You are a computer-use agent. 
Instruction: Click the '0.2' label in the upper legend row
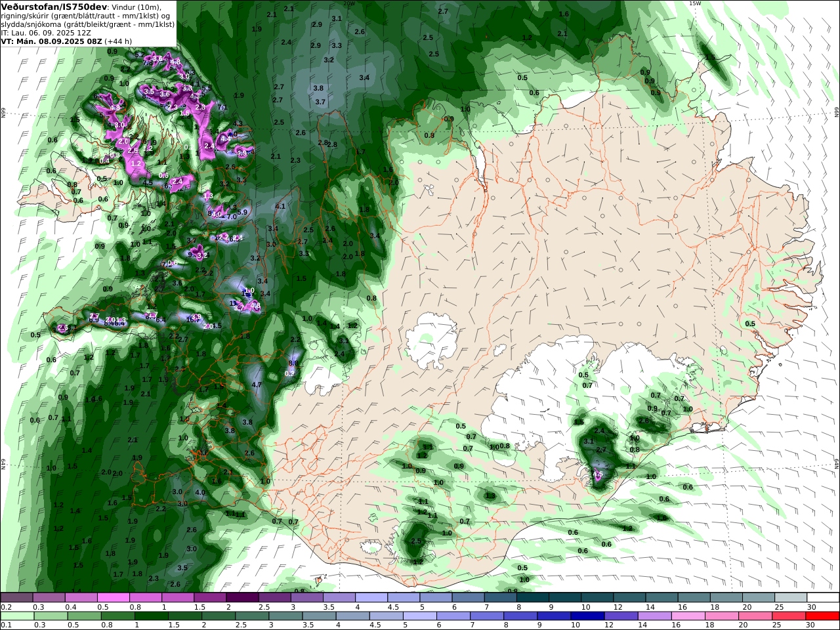point(5,607)
